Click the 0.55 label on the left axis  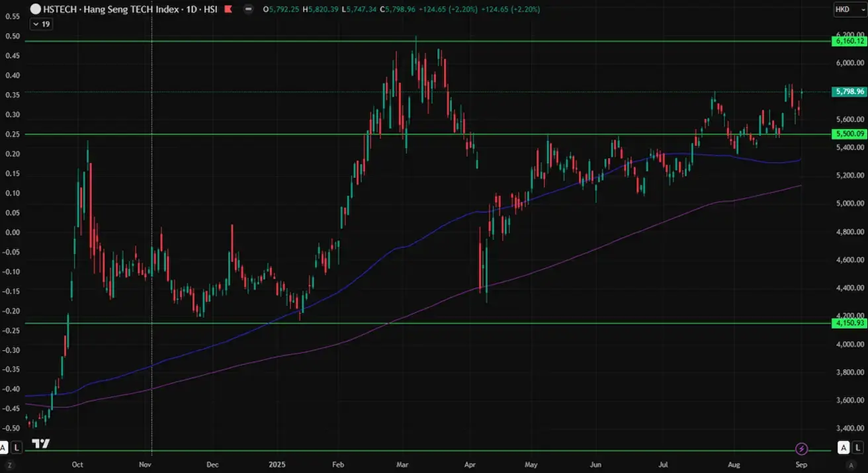point(12,17)
